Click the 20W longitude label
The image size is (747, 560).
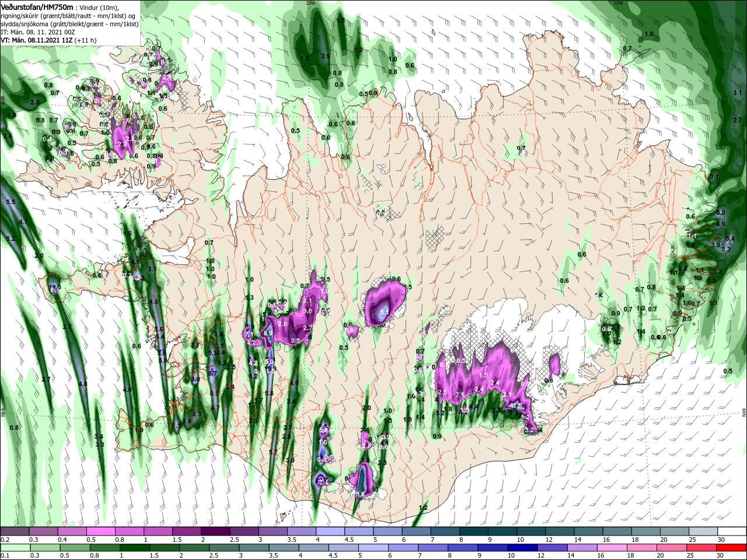(310, 3)
